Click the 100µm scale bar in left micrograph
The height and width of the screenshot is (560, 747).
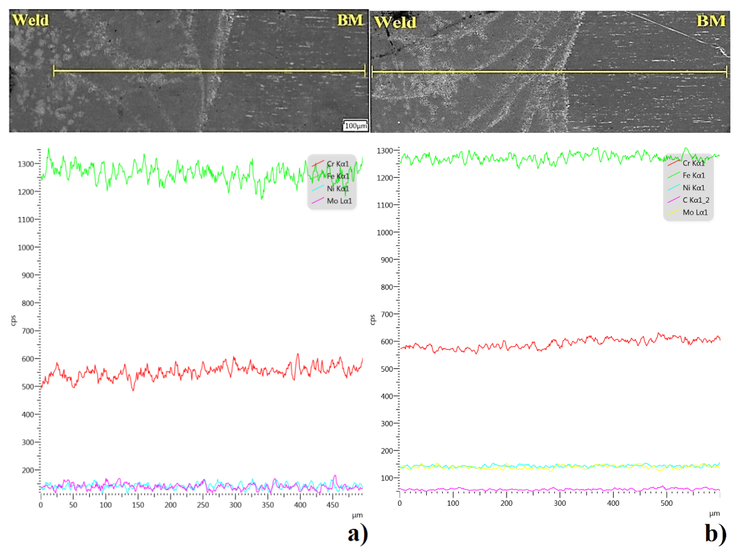(355, 125)
